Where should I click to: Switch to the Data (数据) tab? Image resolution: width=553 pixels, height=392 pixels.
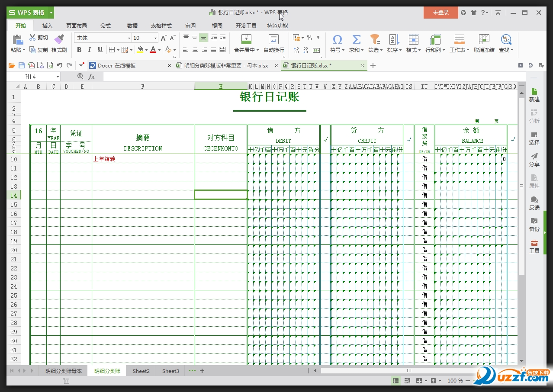click(132, 26)
